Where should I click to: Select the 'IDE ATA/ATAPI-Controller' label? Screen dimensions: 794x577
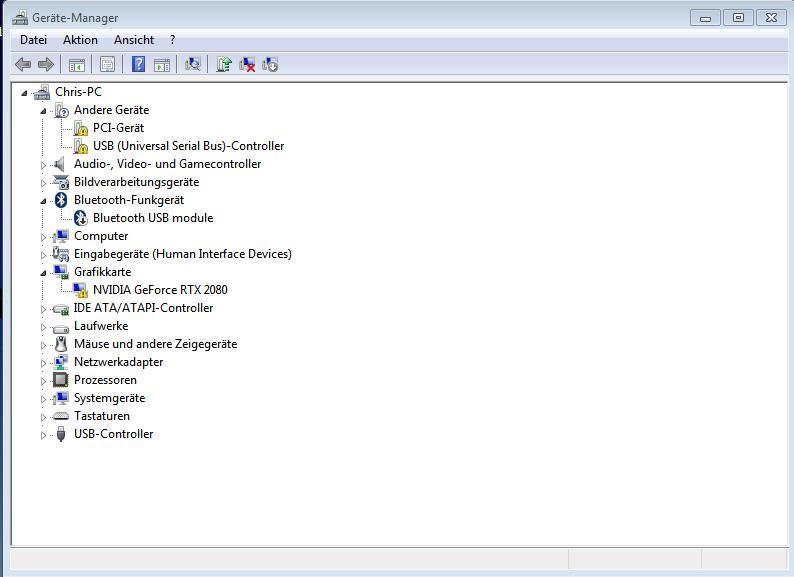click(143, 308)
